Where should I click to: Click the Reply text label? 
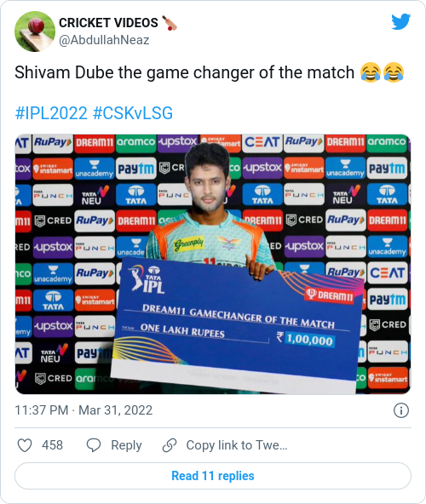click(126, 445)
